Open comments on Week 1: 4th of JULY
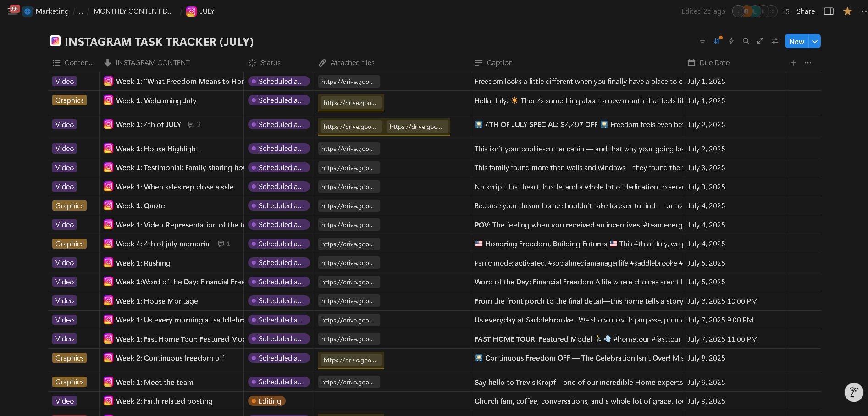This screenshot has width=868, height=416. (194, 125)
